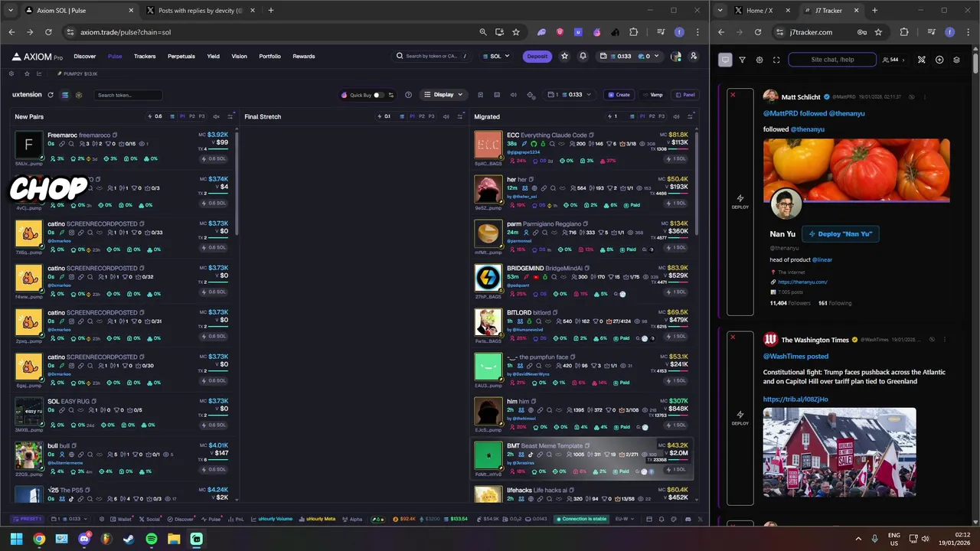The width and height of the screenshot is (980, 551).
Task: Open the Spotify icon in Windows taskbar
Action: 151,539
